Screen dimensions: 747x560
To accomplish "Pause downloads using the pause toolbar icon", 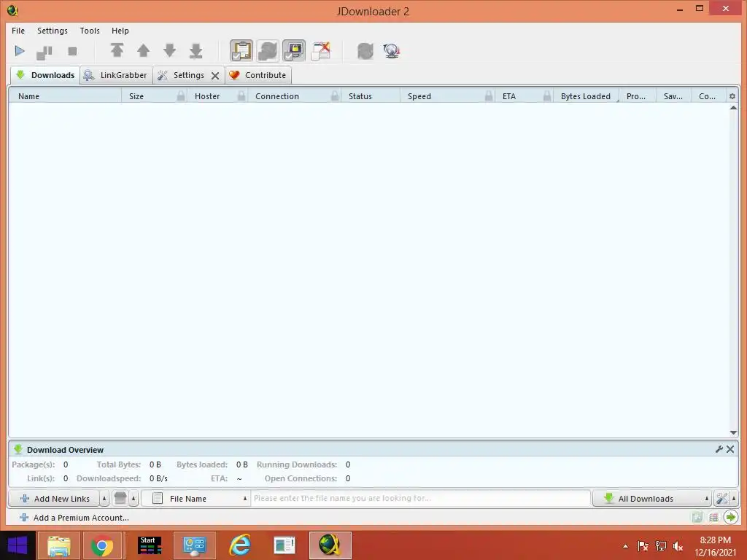I will coord(44,52).
